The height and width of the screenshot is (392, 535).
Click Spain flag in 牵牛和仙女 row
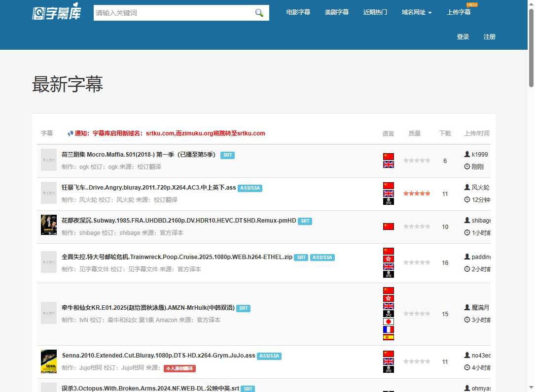coord(388,337)
